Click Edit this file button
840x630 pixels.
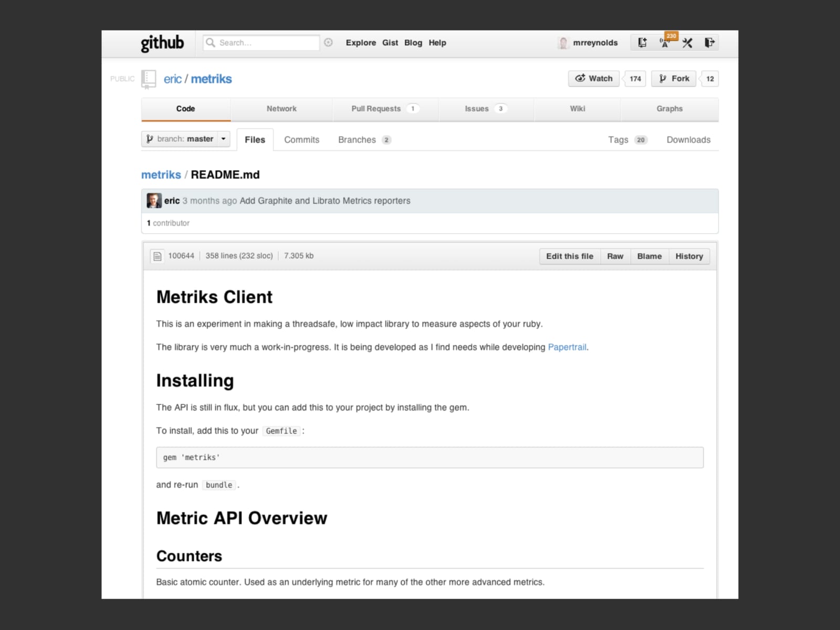click(x=570, y=256)
